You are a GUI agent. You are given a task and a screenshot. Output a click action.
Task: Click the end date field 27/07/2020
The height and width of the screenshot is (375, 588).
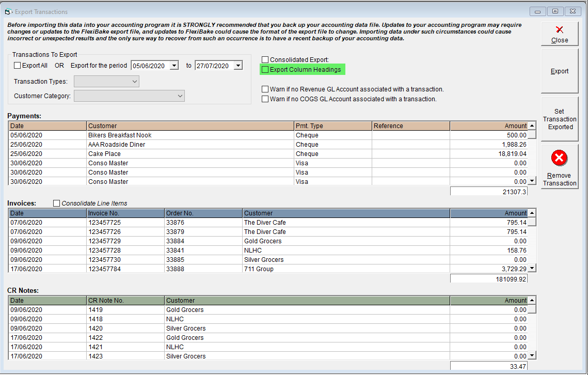[x=215, y=66]
